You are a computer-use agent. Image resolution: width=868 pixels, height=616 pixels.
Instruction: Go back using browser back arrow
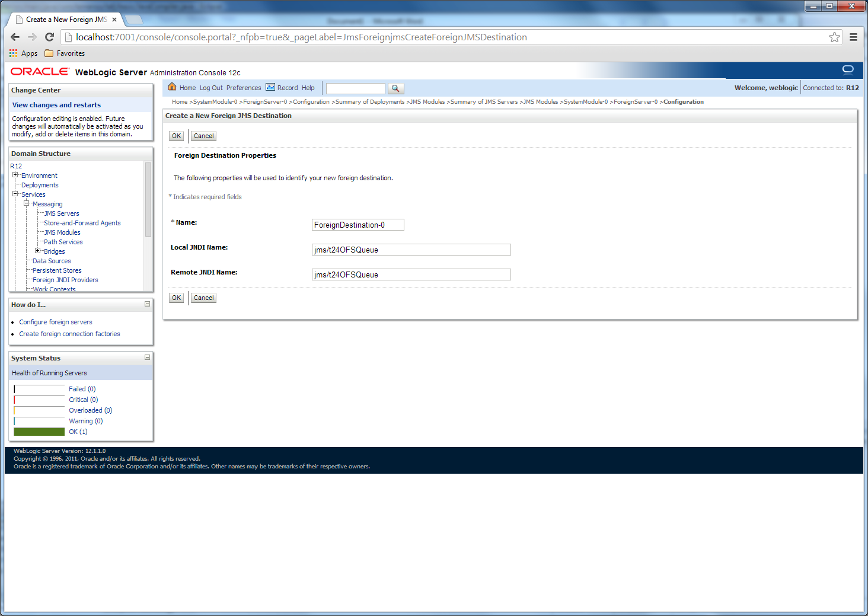click(15, 37)
